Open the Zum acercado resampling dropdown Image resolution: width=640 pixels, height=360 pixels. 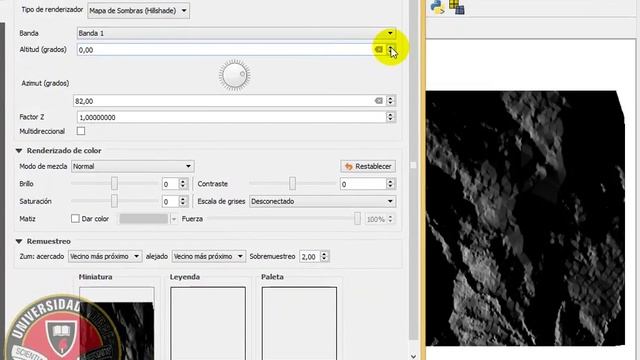(105, 256)
